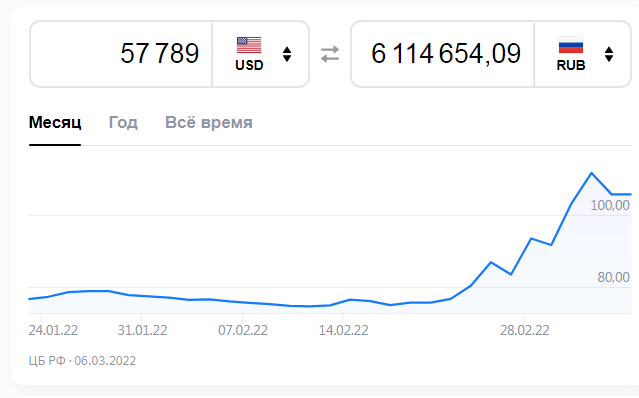Screen dimensions: 639x398
Task: Open the RUB currency selector arrows
Action: pos(609,54)
